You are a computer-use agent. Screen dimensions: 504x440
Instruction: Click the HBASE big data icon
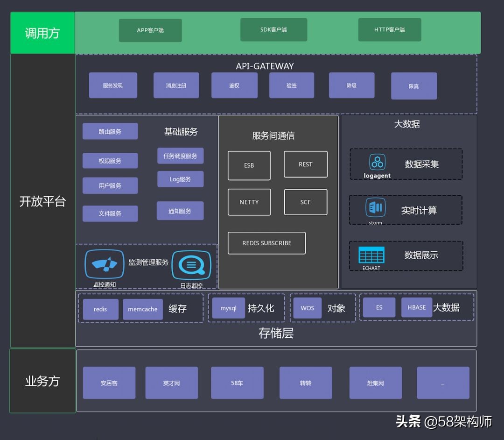(x=416, y=307)
